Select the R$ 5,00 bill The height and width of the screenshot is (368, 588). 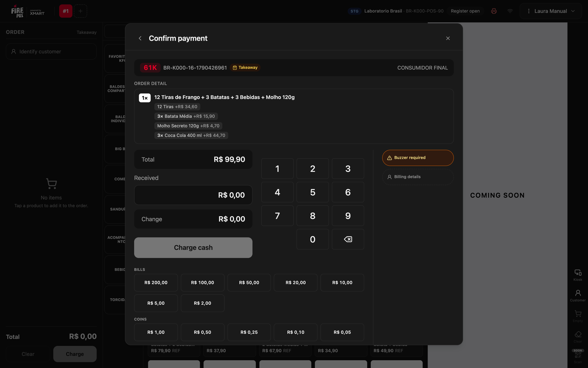coord(156,303)
